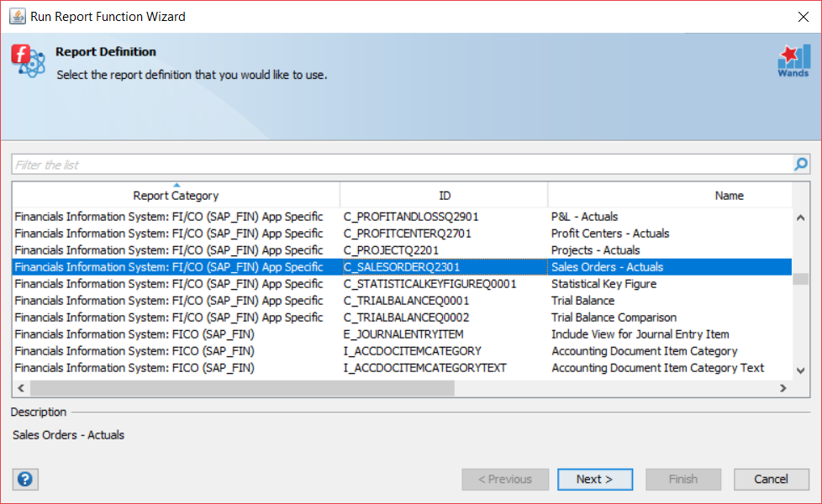This screenshot has height=504, width=822.
Task: Click the vertical scrollbar down arrow
Action: tap(800, 370)
